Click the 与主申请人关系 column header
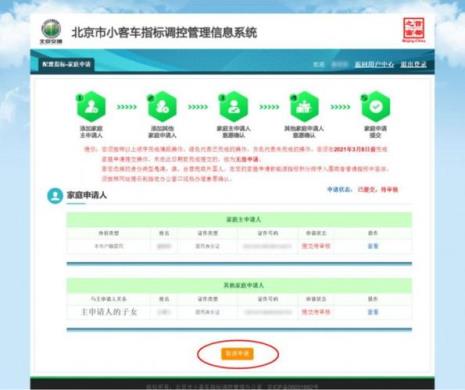 tap(109, 299)
